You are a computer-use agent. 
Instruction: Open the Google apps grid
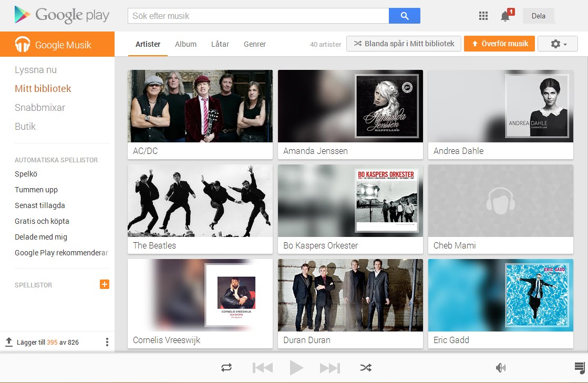[x=483, y=16]
